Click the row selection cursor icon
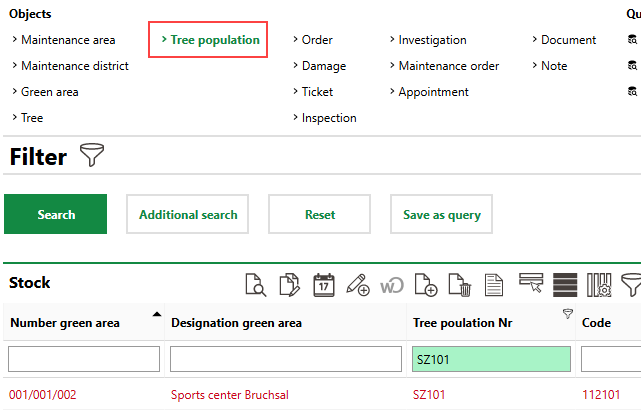 (531, 285)
